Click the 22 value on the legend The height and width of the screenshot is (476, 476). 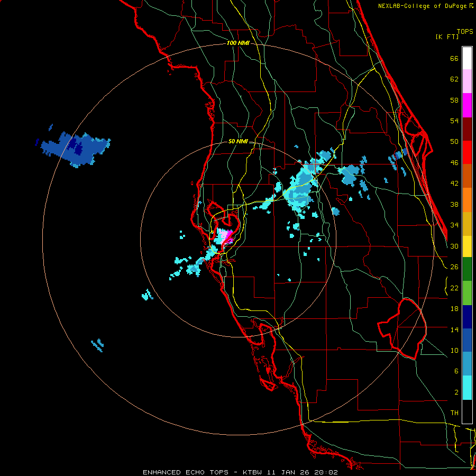coord(454,288)
